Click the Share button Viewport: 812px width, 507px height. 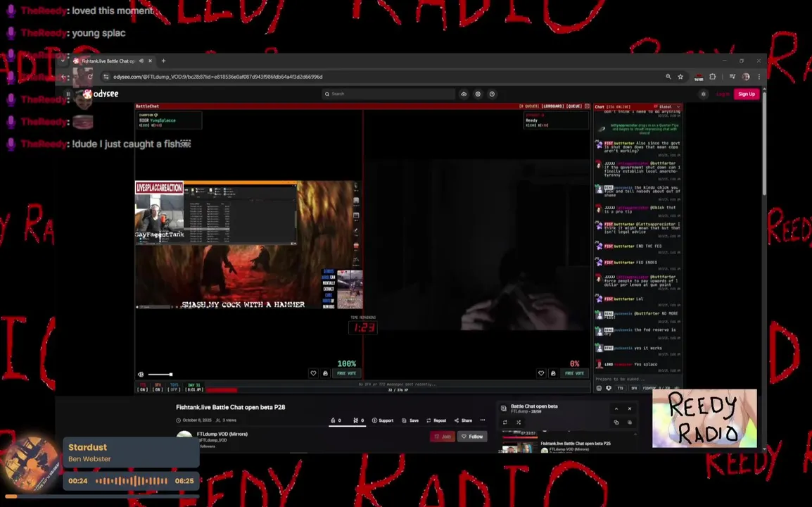[x=463, y=420]
